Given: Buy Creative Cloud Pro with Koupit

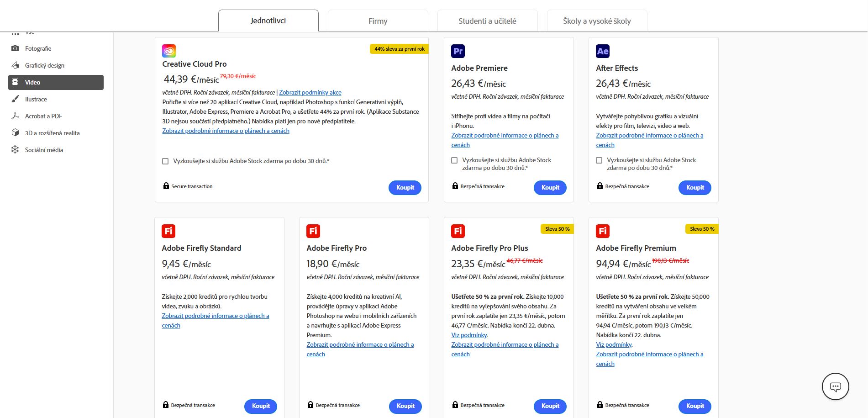Looking at the screenshot, I should click(405, 188).
